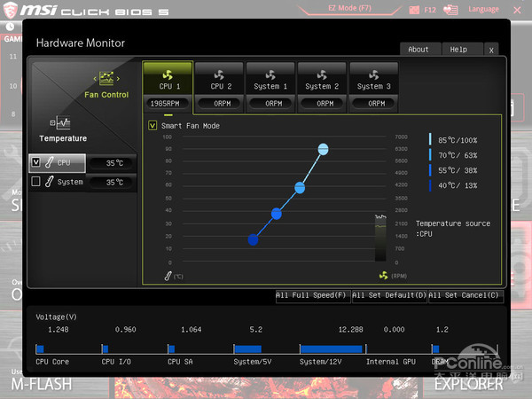
Task: Select the 40°C fan curve point
Action: click(253, 239)
